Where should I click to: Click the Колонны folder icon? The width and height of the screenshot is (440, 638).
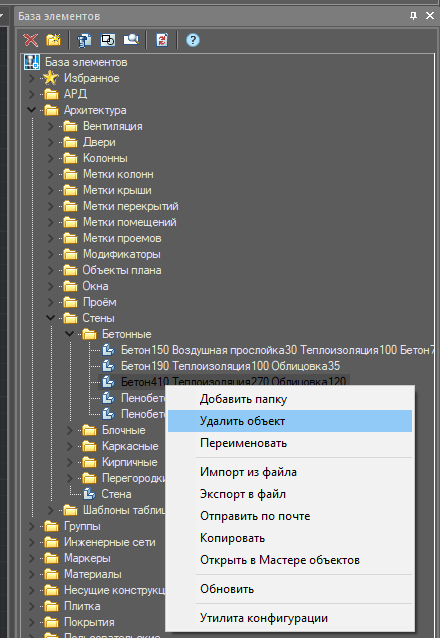click(70, 158)
